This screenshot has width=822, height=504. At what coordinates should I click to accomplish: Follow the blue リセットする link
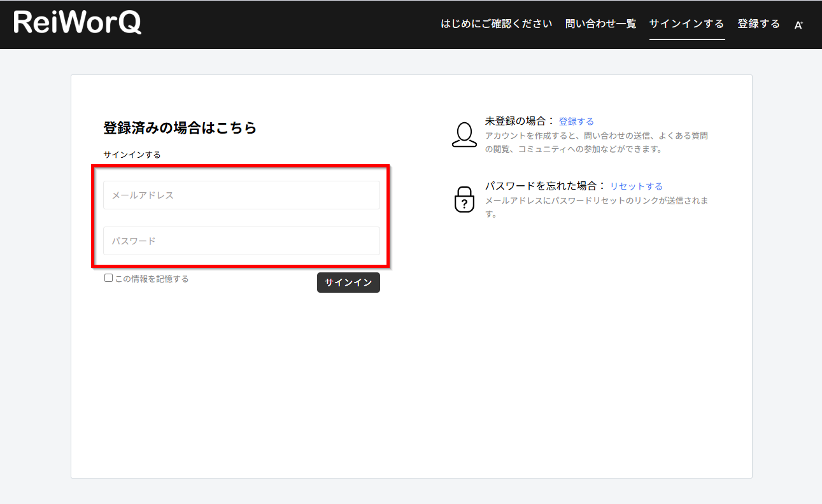pyautogui.click(x=636, y=186)
